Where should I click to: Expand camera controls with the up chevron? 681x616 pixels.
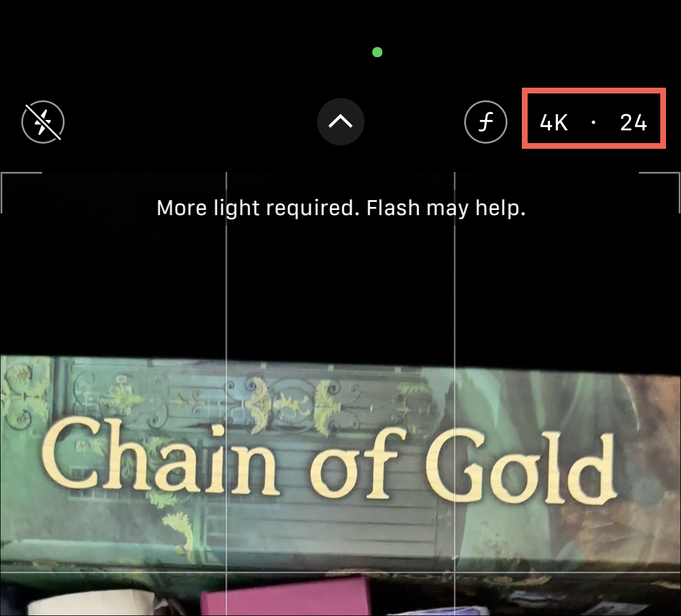[340, 122]
